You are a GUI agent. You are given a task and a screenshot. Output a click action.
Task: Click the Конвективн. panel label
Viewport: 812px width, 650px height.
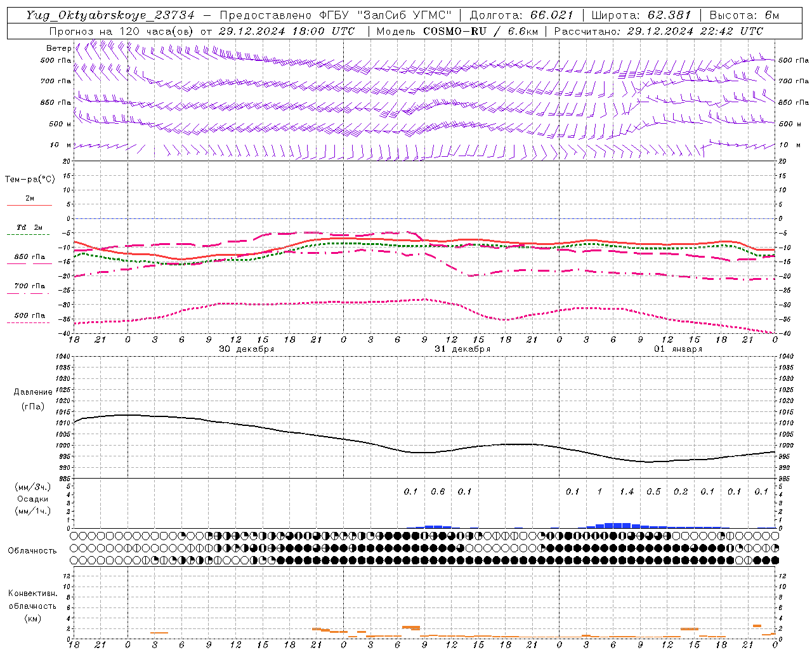(x=32, y=594)
